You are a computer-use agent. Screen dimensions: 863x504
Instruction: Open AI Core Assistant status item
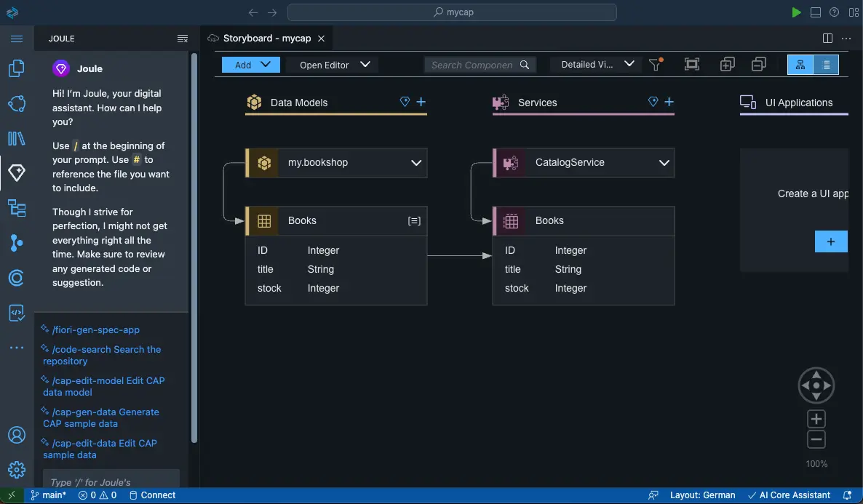tap(790, 495)
